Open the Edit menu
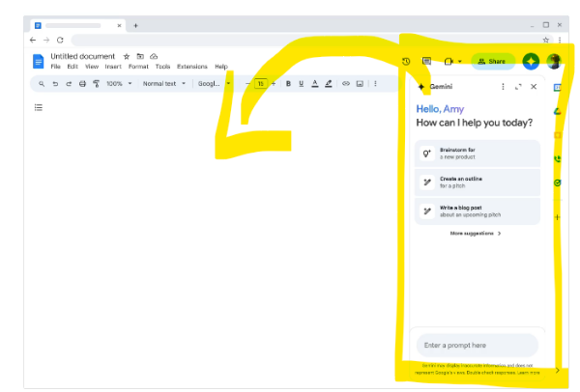580x392 pixels. point(72,67)
